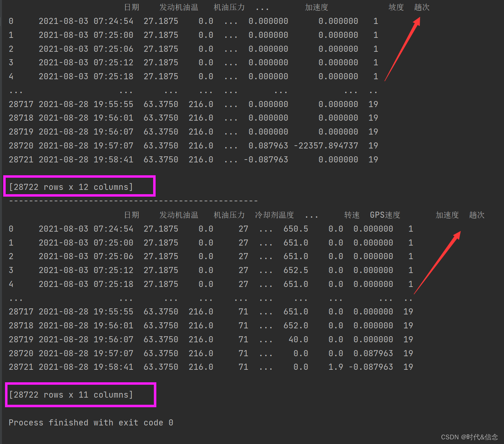Viewport: 504px width, 444px height.
Task: Select 2021-08-28 19:57:07 in the 12-column table
Action: click(x=86, y=146)
